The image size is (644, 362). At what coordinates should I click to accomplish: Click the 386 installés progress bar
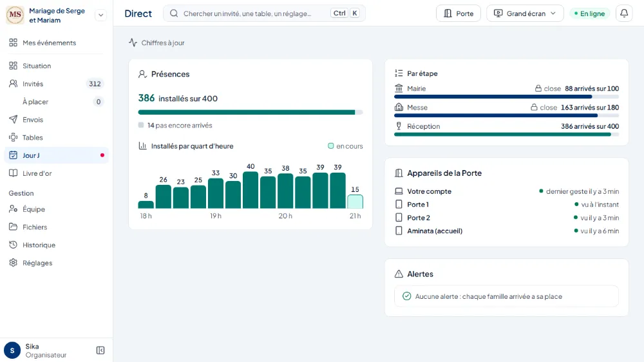pyautogui.click(x=251, y=112)
